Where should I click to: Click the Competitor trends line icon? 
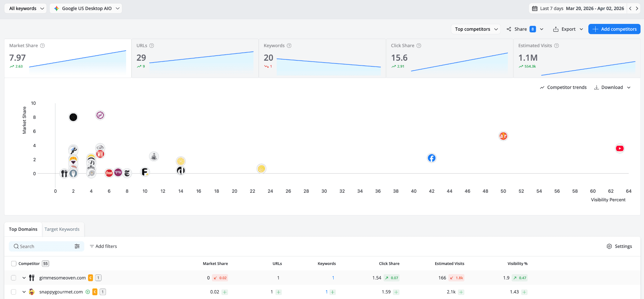[542, 87]
